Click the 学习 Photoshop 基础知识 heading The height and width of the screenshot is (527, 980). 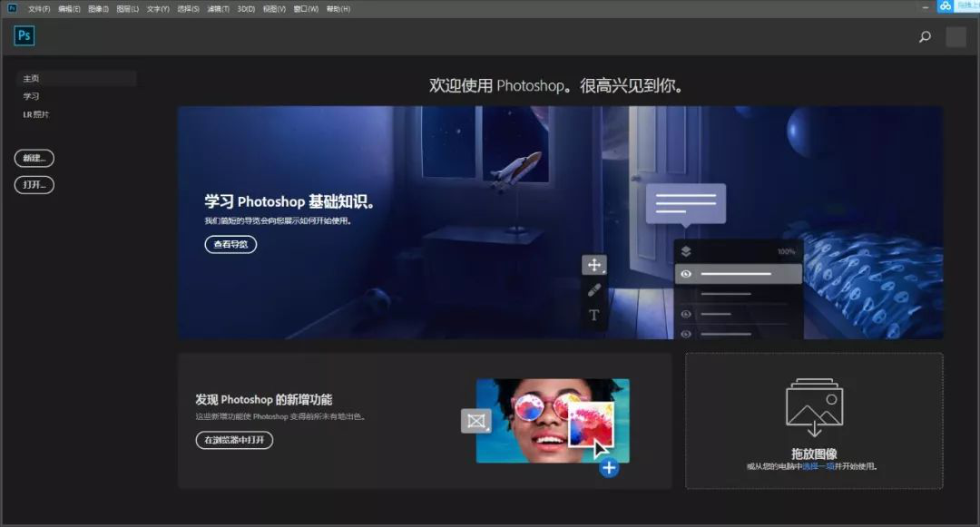[x=289, y=201]
